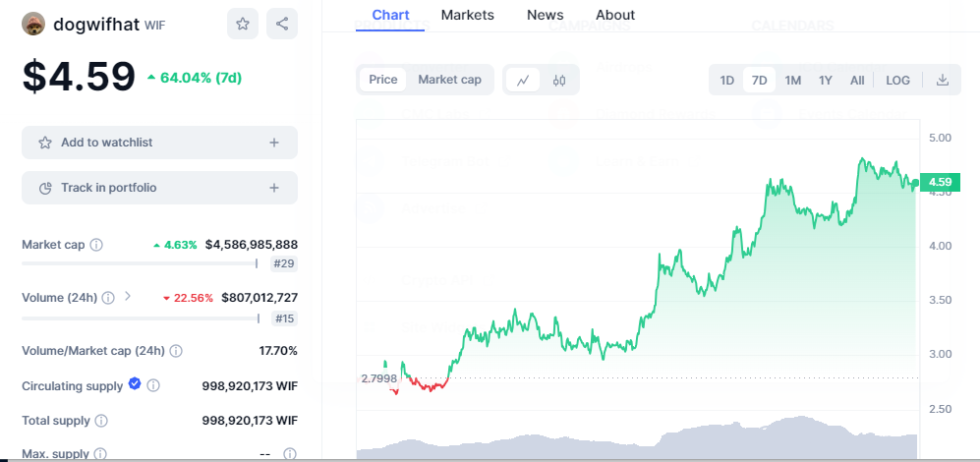Click market cap value $4,586,985,888
This screenshot has height=462, width=980.
252,245
